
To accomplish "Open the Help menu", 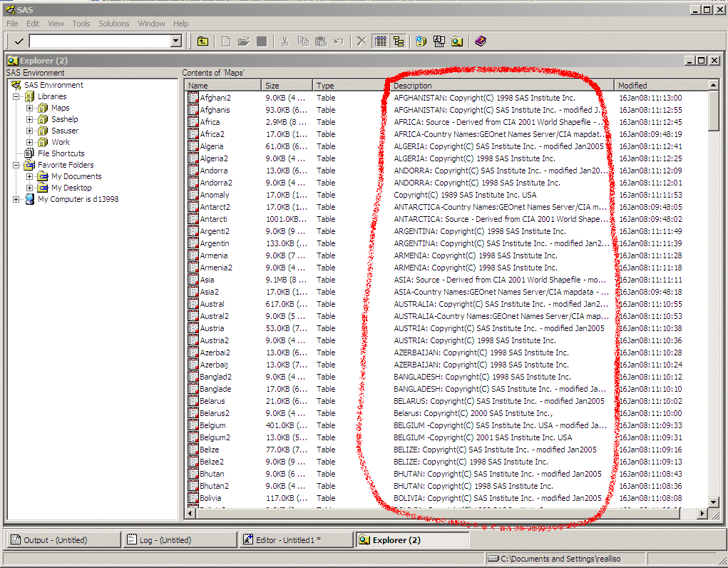I will (180, 24).
